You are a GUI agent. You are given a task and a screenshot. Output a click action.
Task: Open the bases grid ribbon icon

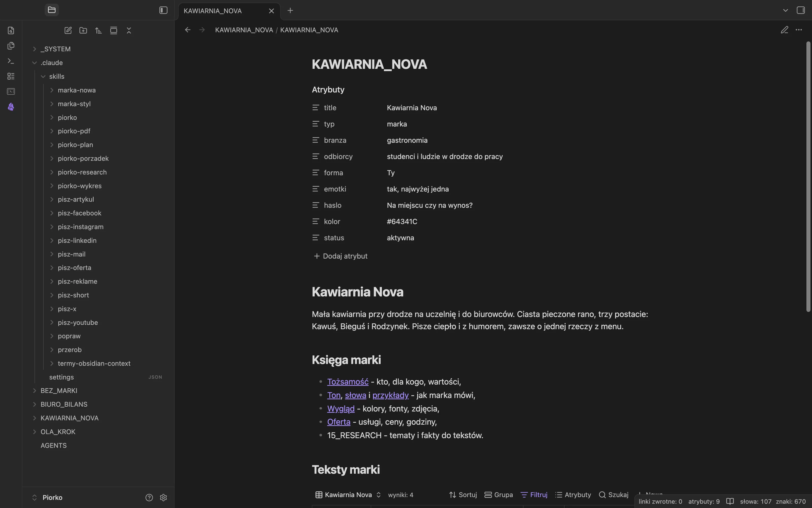pos(11,76)
